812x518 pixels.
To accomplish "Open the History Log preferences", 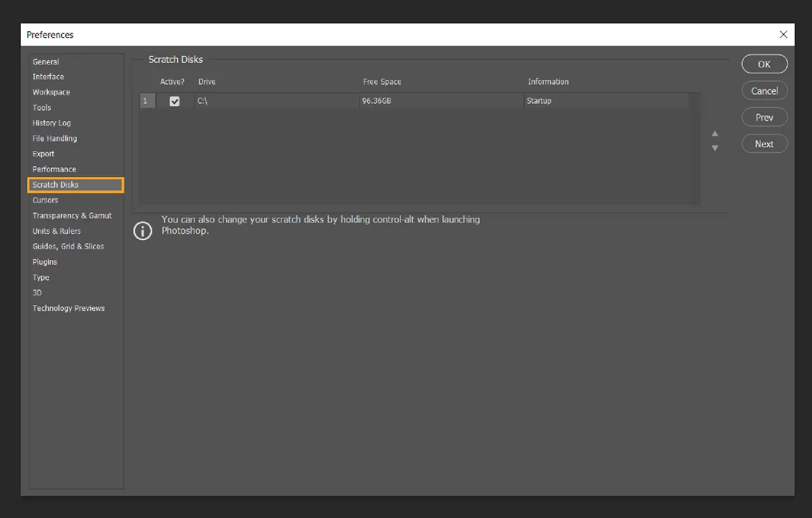I will click(x=51, y=123).
